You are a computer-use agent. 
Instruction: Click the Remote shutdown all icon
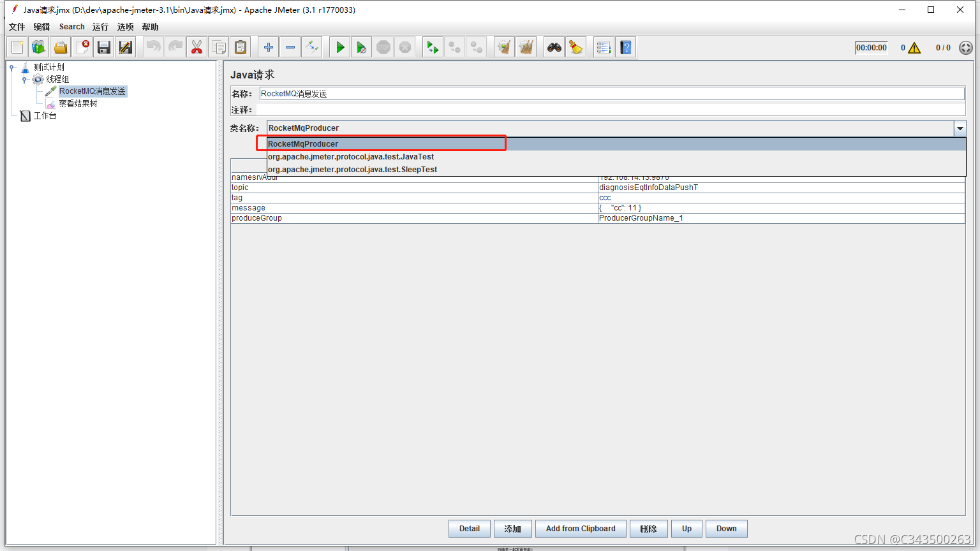[x=477, y=47]
